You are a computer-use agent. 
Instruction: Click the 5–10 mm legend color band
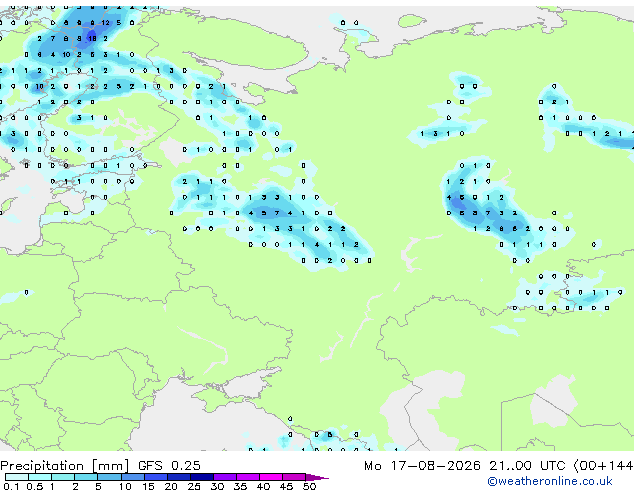pos(109,477)
